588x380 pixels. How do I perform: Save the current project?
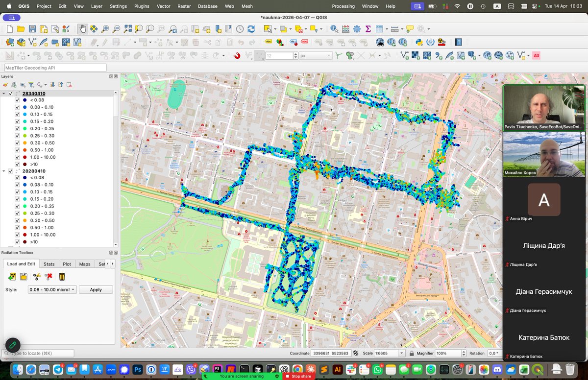point(32,29)
